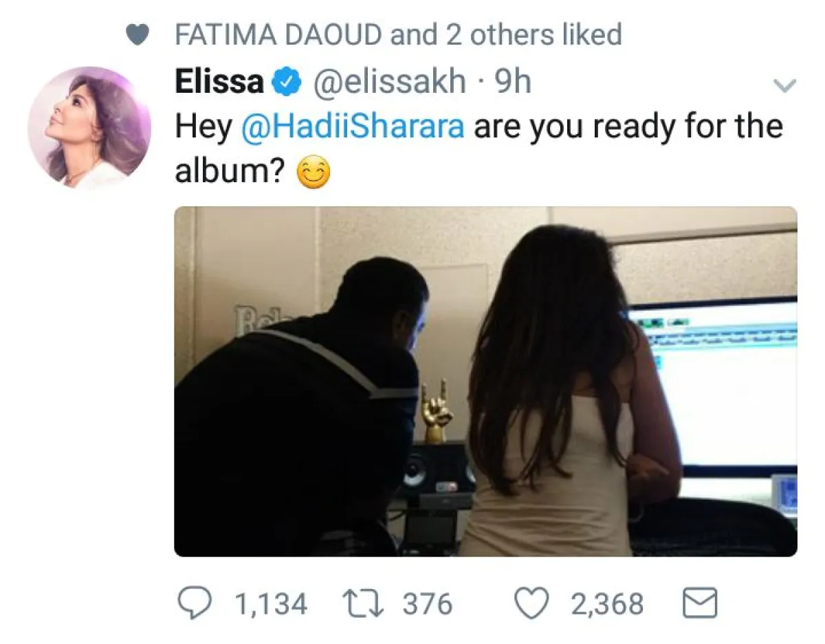Screen dimensions: 825x644
Task: Open the @elissakh handle profile
Action: click(390, 83)
